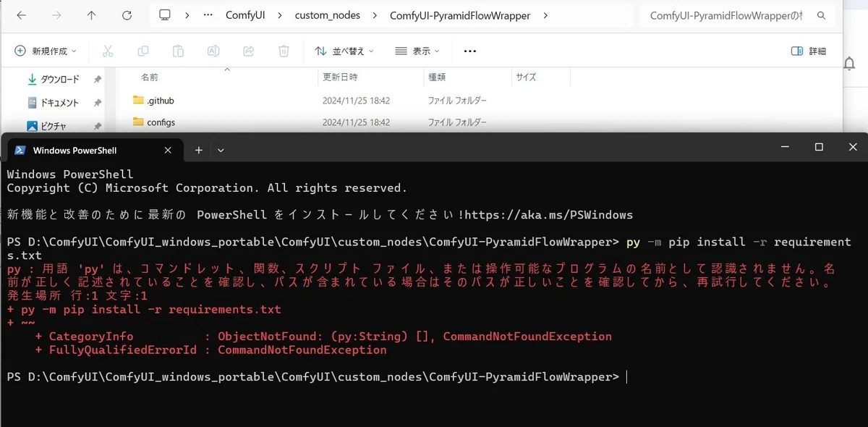The image size is (868, 427).
Task: Open the 並べ替え sort dropdown
Action: point(344,51)
